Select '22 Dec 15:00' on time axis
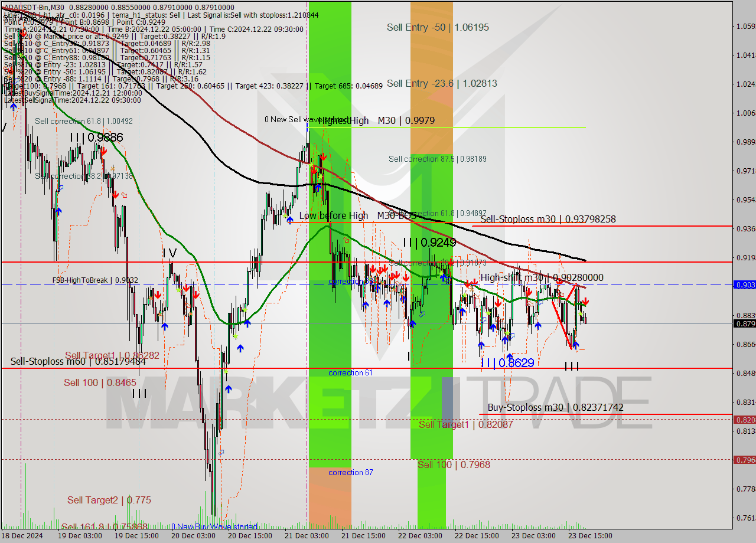This screenshot has width=756, height=543. click(x=477, y=536)
